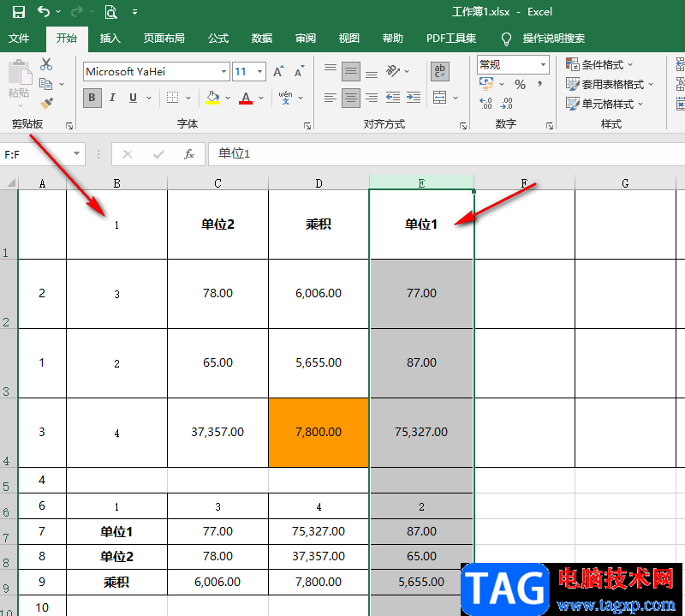Toggle Italic formatting button
This screenshot has height=616, width=685.
[x=112, y=98]
